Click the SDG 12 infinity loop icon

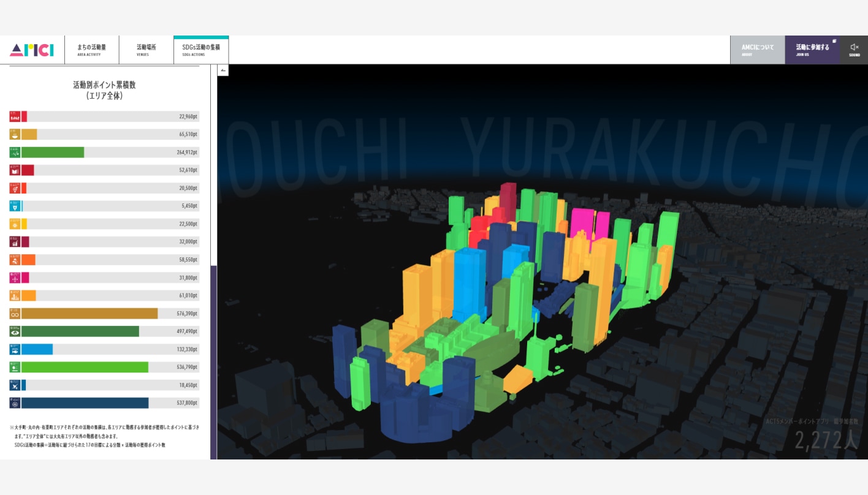[x=15, y=314]
